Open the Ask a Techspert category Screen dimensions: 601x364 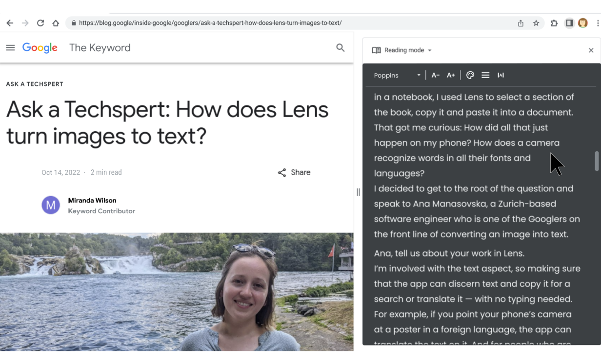click(35, 84)
